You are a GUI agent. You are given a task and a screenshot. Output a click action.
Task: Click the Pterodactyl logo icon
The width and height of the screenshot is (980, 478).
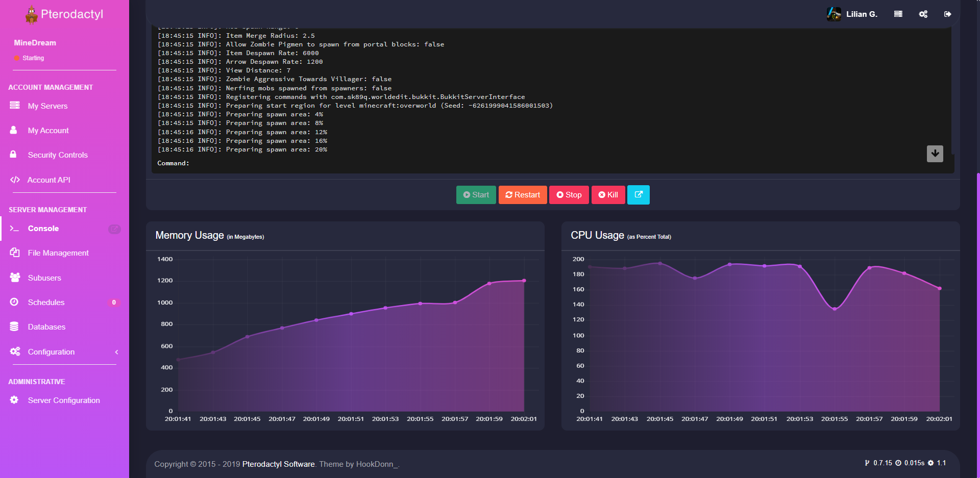(x=32, y=15)
